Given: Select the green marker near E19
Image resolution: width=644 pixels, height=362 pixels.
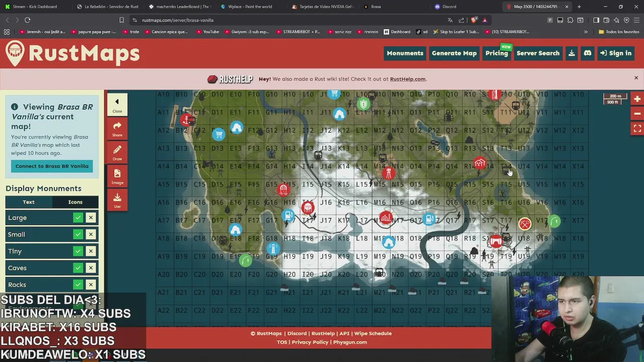Looking at the screenshot, I should coord(246,260).
